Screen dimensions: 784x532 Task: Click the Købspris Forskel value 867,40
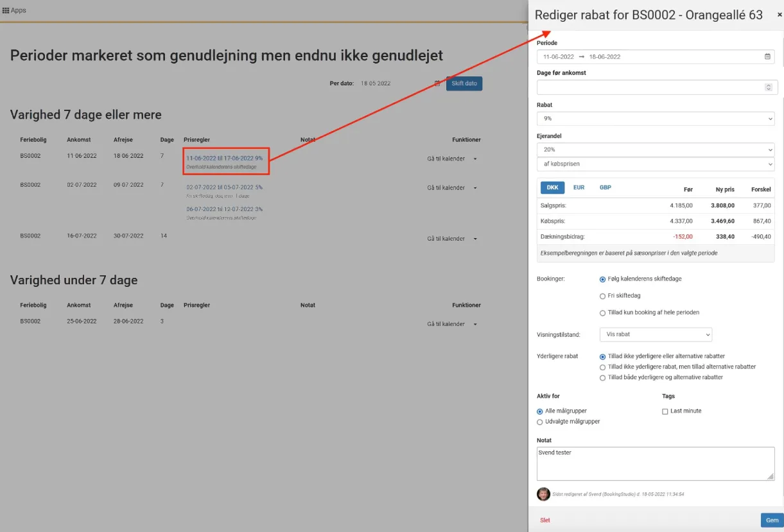(762, 221)
